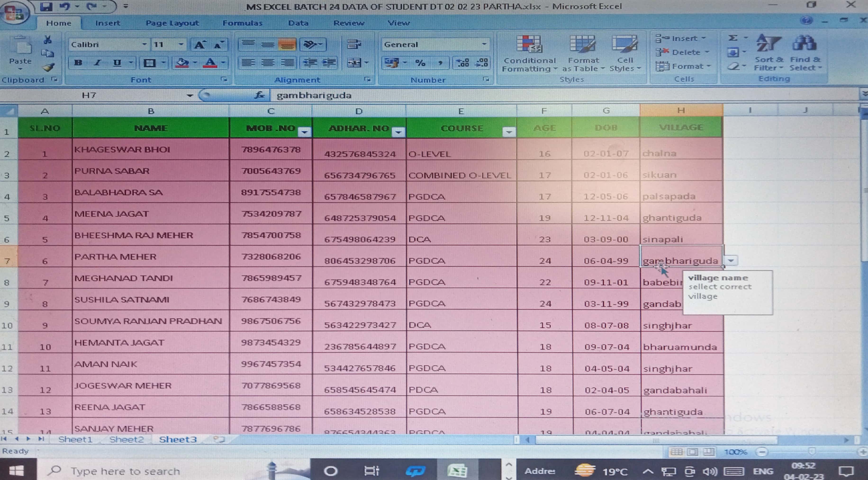
Task: Open Conditional Formatting menu
Action: (529, 54)
